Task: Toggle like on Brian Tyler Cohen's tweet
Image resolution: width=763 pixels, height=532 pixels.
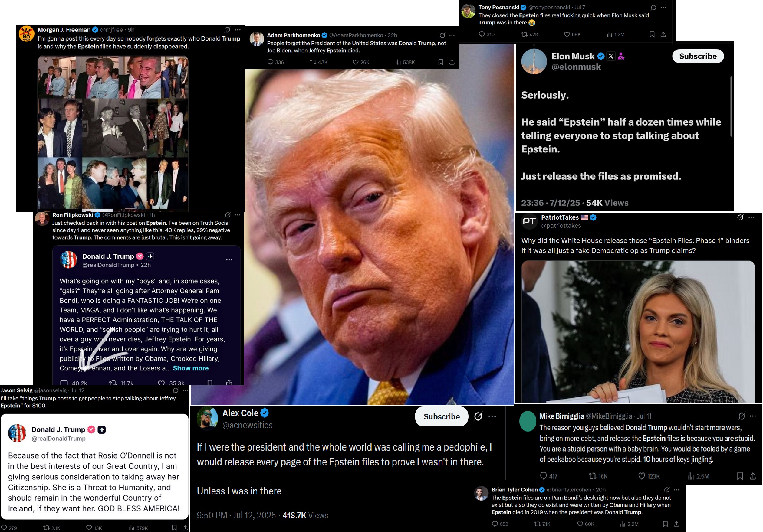Action: point(580,524)
